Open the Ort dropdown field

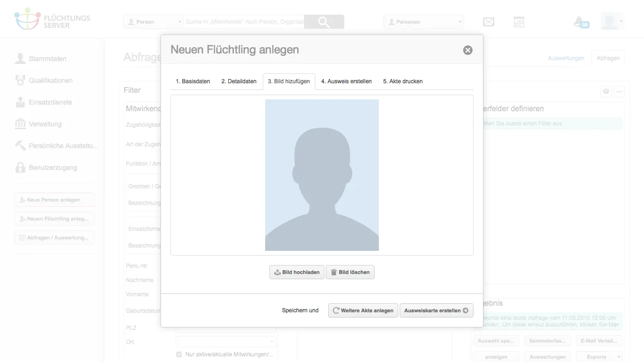[x=225, y=342]
